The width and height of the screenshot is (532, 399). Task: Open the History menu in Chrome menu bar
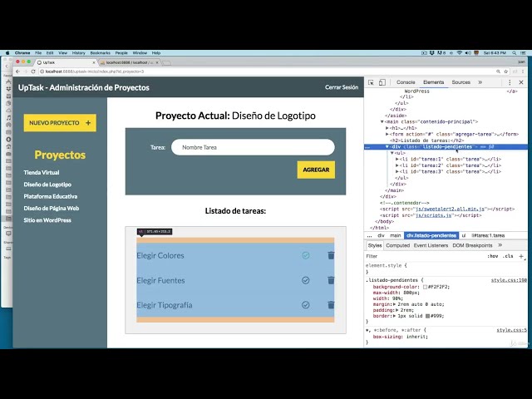(79, 53)
